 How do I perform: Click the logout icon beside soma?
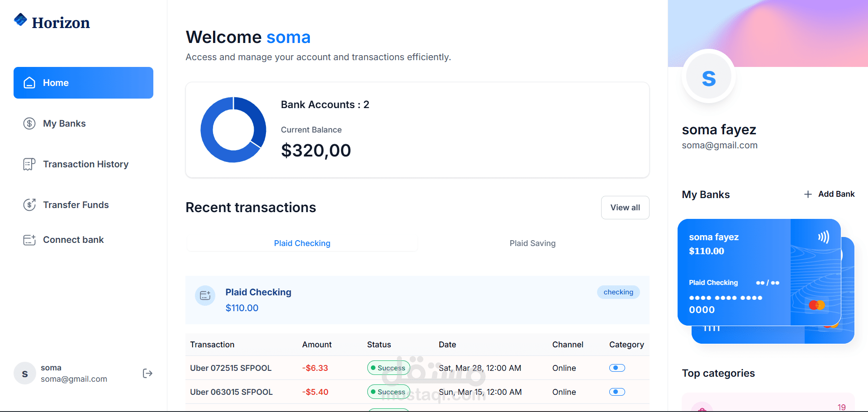tap(147, 373)
